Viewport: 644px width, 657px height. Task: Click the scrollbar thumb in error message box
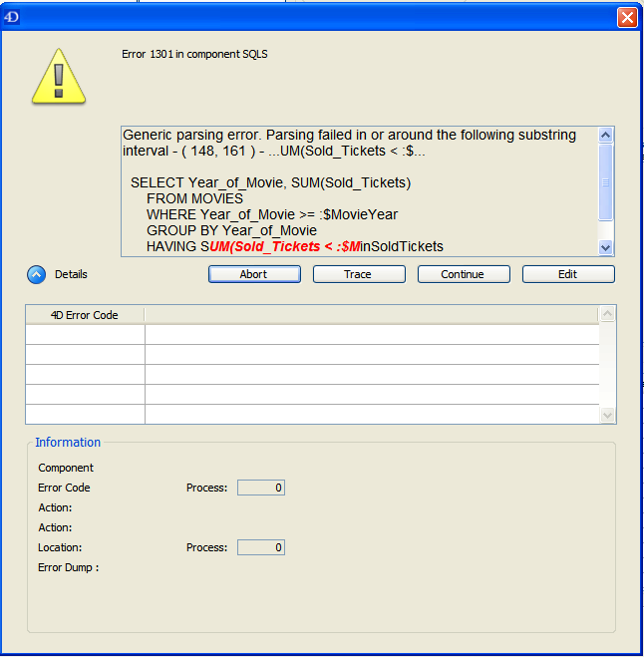(605, 182)
